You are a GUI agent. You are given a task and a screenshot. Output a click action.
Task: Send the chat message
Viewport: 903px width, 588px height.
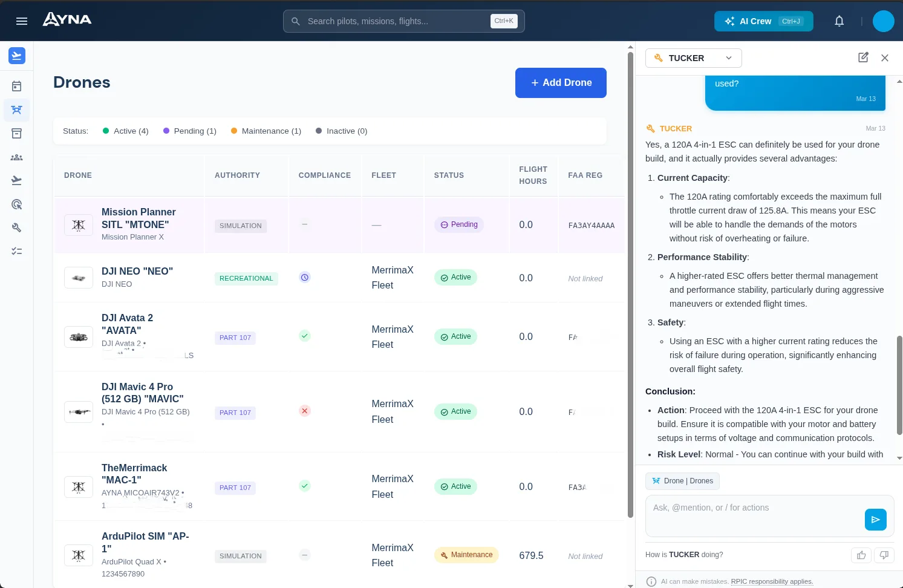pos(876,520)
